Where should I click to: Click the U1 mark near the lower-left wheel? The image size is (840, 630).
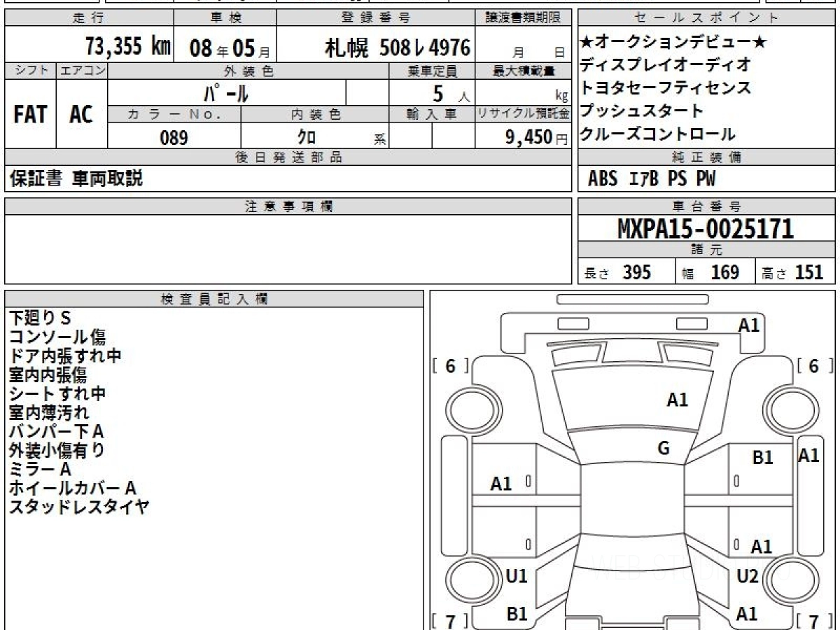516,577
